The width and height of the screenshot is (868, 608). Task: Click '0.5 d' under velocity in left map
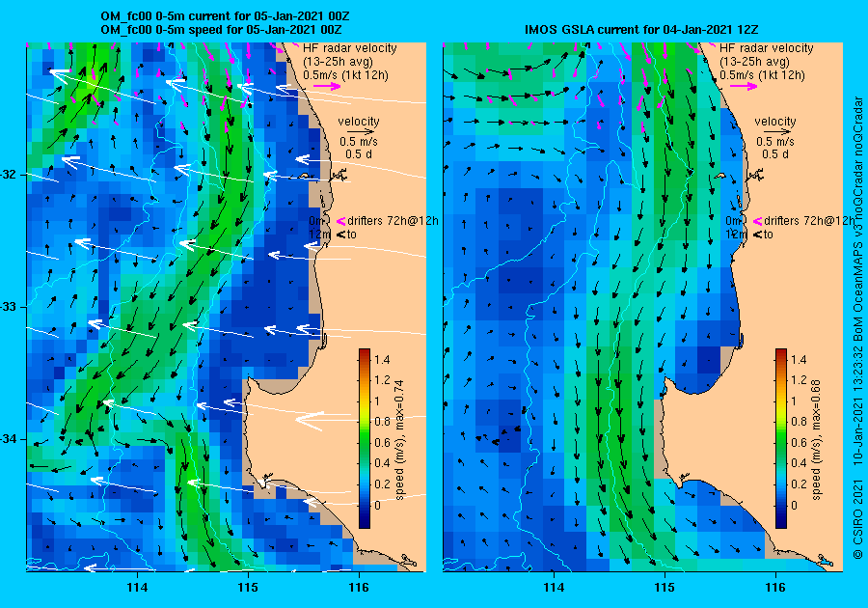pos(359,154)
